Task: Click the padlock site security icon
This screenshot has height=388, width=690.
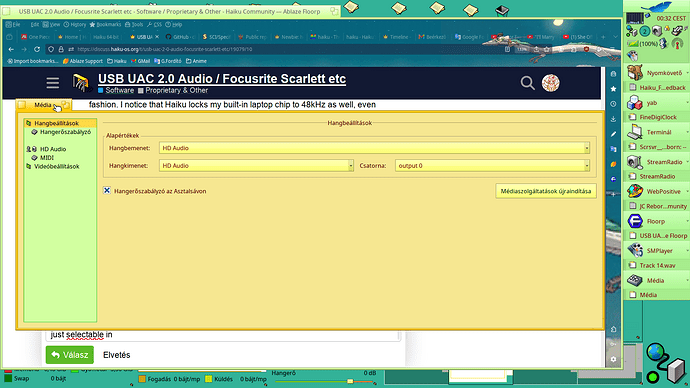Action: click(61, 49)
